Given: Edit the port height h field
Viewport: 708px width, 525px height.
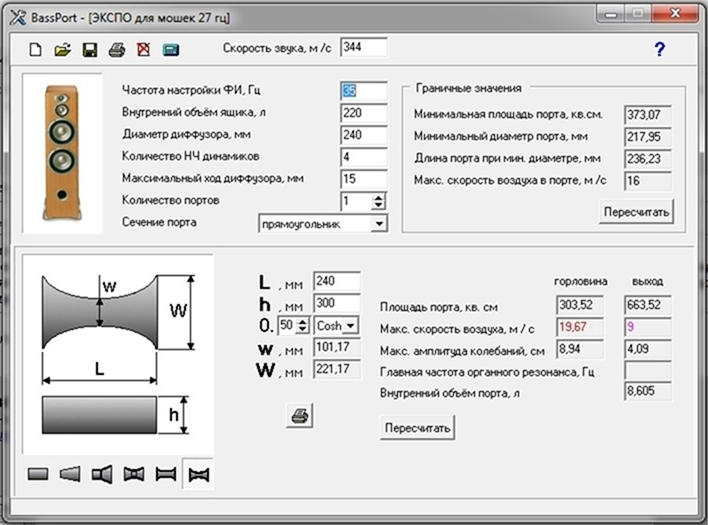Looking at the screenshot, I should pyautogui.click(x=337, y=303).
